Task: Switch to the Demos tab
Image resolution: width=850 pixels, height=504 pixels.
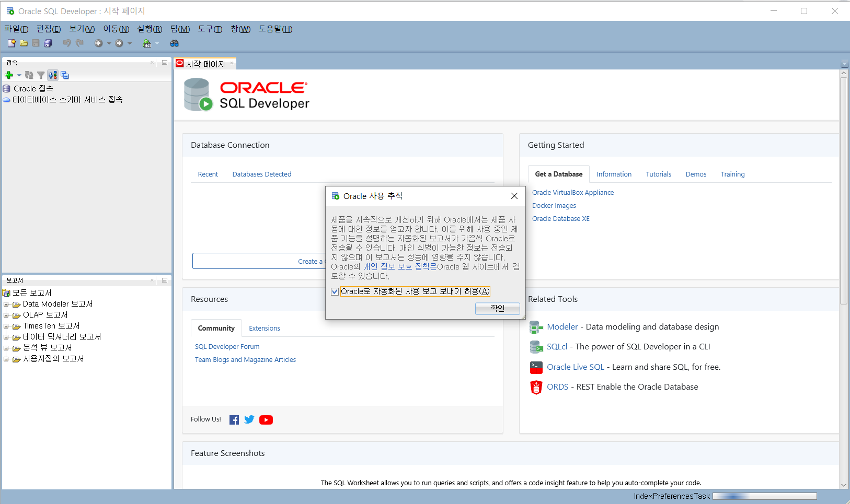Action: 696,174
